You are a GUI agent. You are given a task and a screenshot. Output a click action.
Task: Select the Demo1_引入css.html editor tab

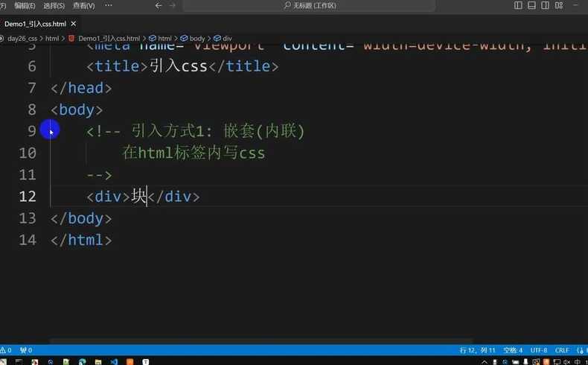point(35,24)
